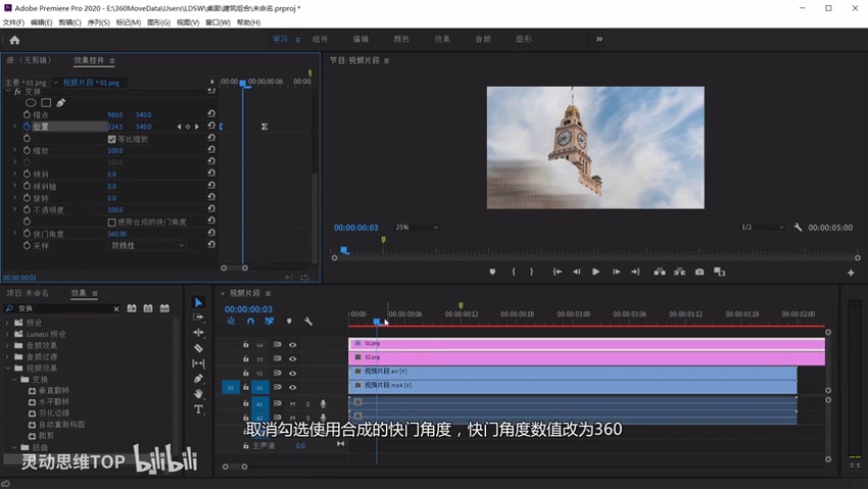Screen dimensions: 868x489
Task: Reset the 快门角度 parameter
Action: click(212, 234)
